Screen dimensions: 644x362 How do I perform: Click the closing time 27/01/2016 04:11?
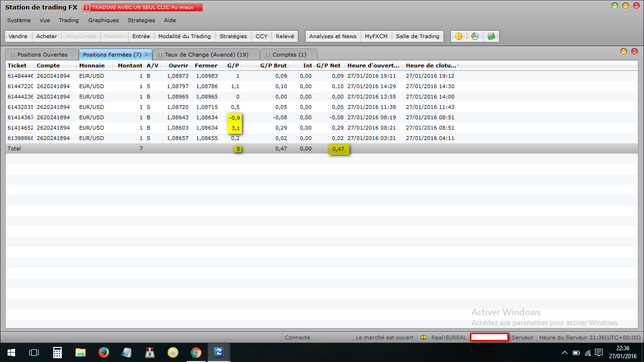point(430,138)
